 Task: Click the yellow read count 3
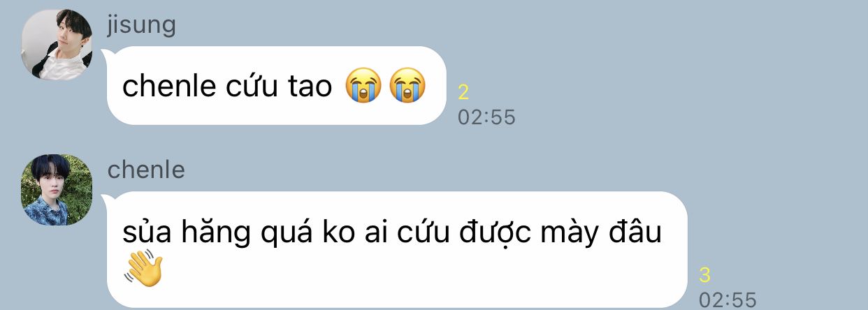[704, 274]
